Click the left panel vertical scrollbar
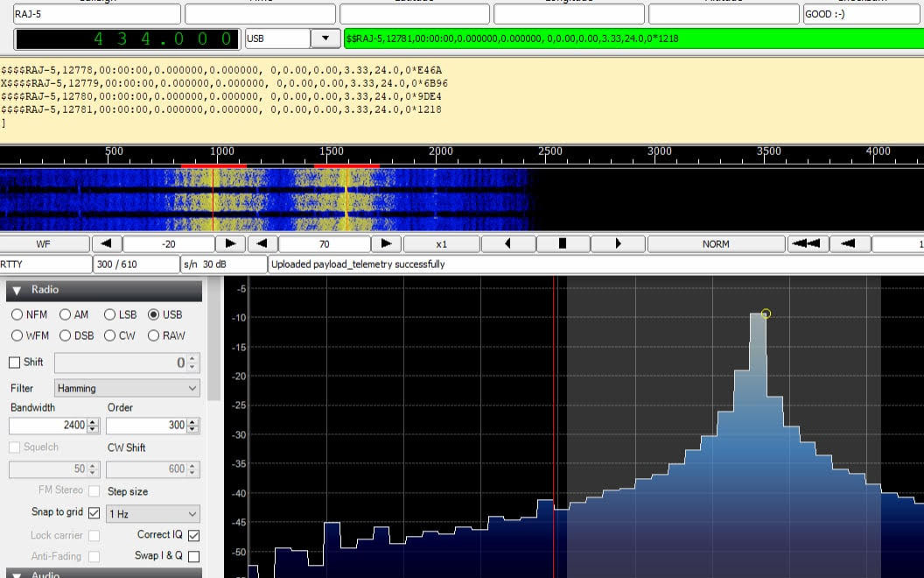The width and height of the screenshot is (924, 578). coord(214,338)
